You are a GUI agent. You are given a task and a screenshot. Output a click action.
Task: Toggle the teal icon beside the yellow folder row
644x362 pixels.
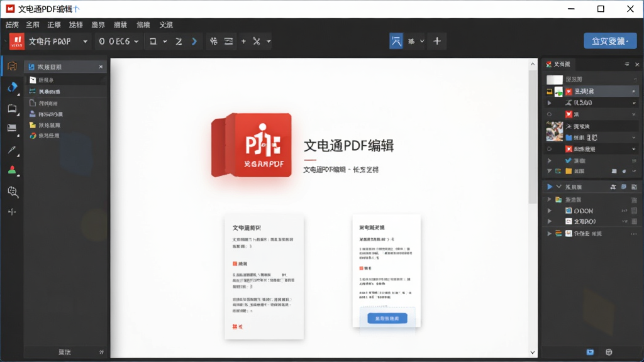coord(558,171)
